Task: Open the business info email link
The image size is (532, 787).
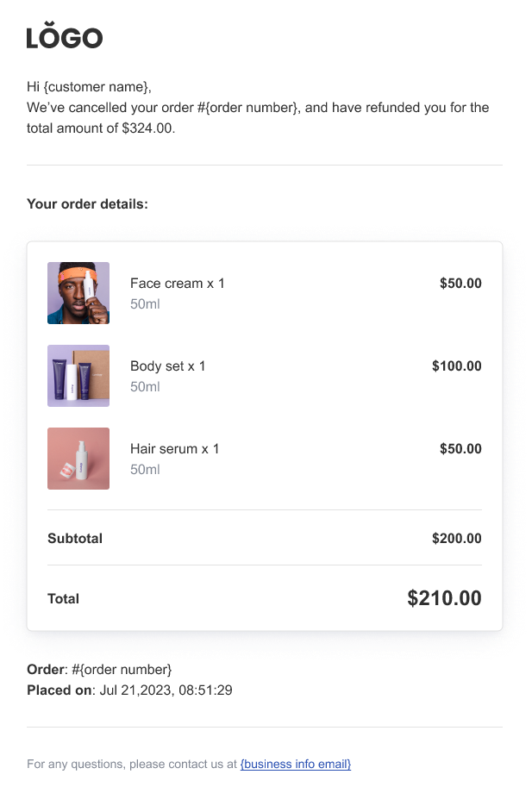Action: click(x=296, y=764)
